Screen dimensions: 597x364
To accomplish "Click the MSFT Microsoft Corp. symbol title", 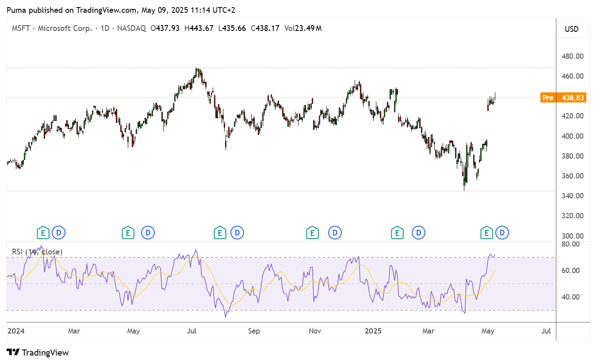I will point(52,28).
